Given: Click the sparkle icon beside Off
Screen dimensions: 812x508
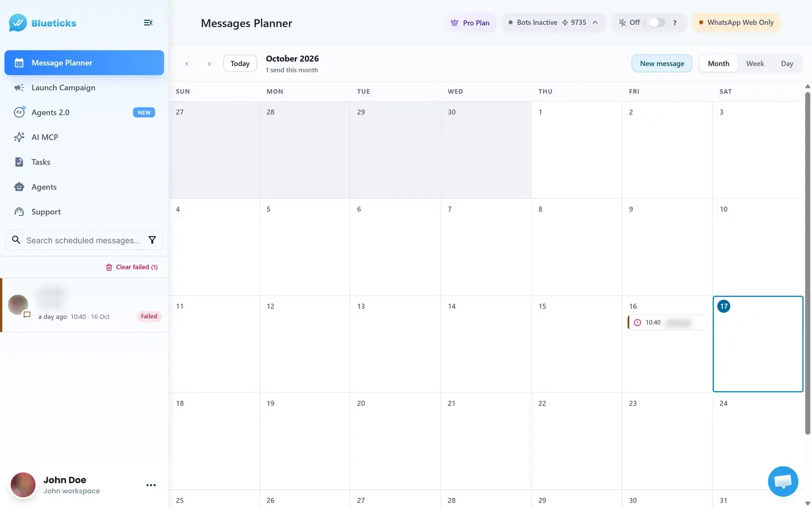Looking at the screenshot, I should (x=622, y=22).
